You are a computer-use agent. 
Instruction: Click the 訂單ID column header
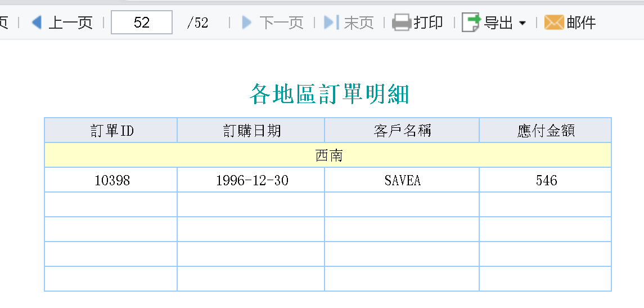(x=112, y=131)
